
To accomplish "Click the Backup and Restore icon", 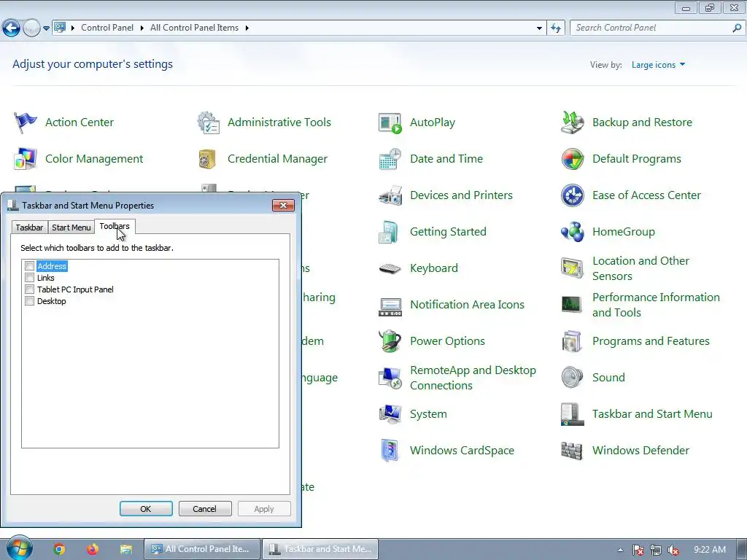I will (x=573, y=122).
